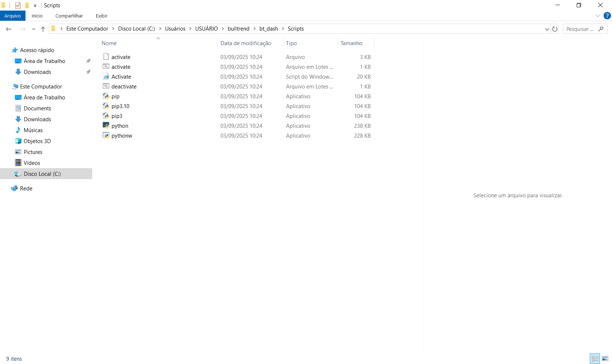This screenshot has height=364, width=612.
Task: Click the Este Computador monitor icon
Action: [15, 86]
